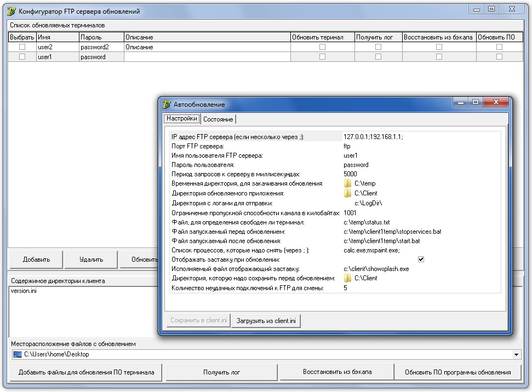532x392 pixels.
Task: Click the Описание cell for user2
Action: [207, 47]
